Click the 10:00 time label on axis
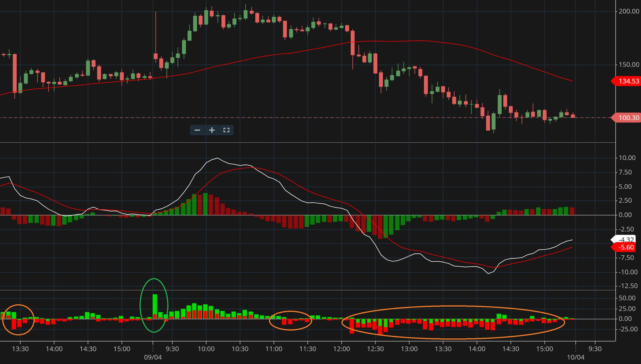 (x=206, y=349)
